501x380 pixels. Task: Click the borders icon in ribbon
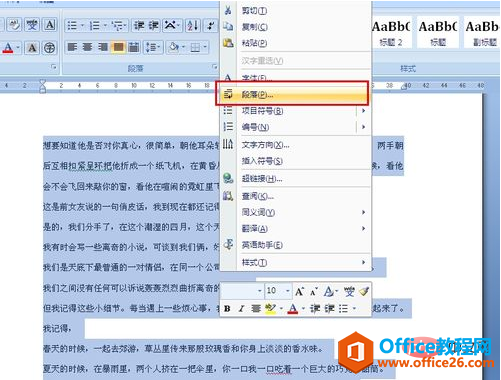[x=195, y=47]
